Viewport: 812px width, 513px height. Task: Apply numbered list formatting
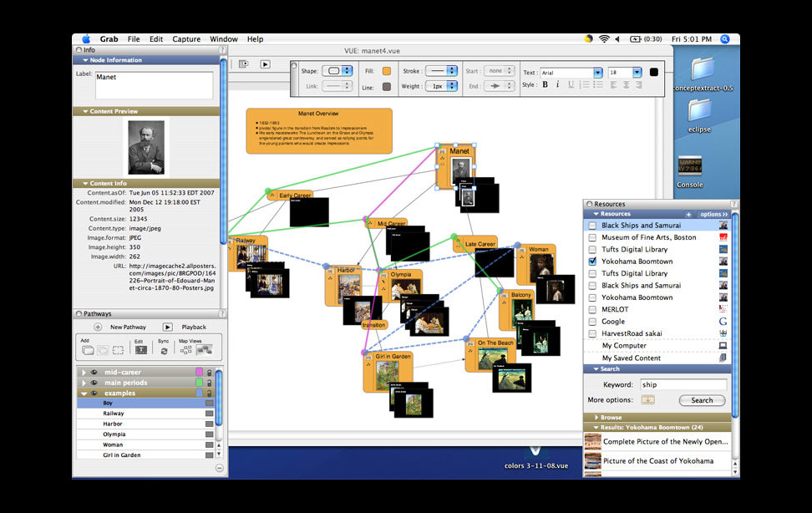(585, 84)
